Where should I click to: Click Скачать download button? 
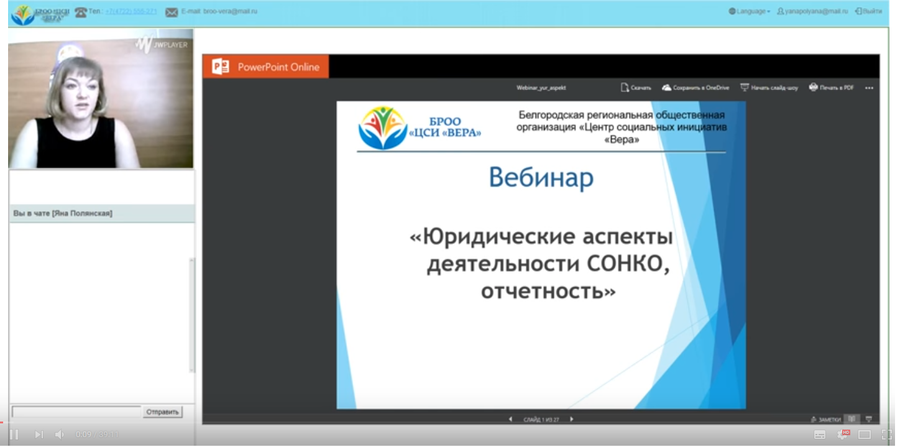pyautogui.click(x=636, y=88)
